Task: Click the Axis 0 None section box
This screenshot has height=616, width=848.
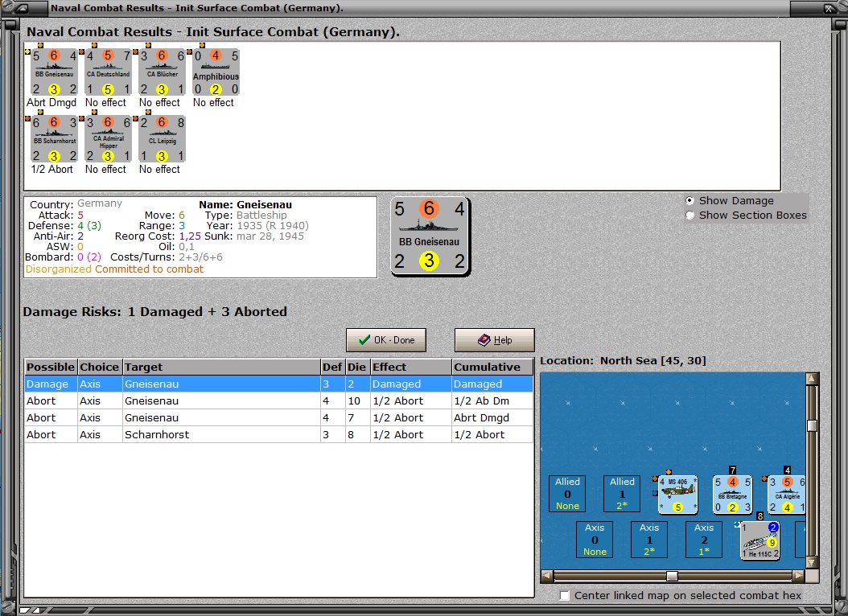Action: [x=595, y=540]
